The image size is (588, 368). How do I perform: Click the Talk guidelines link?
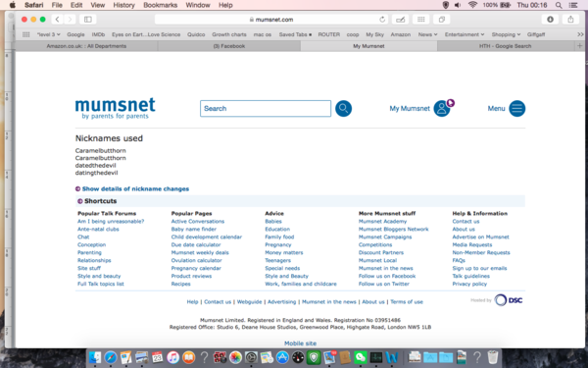[471, 276]
